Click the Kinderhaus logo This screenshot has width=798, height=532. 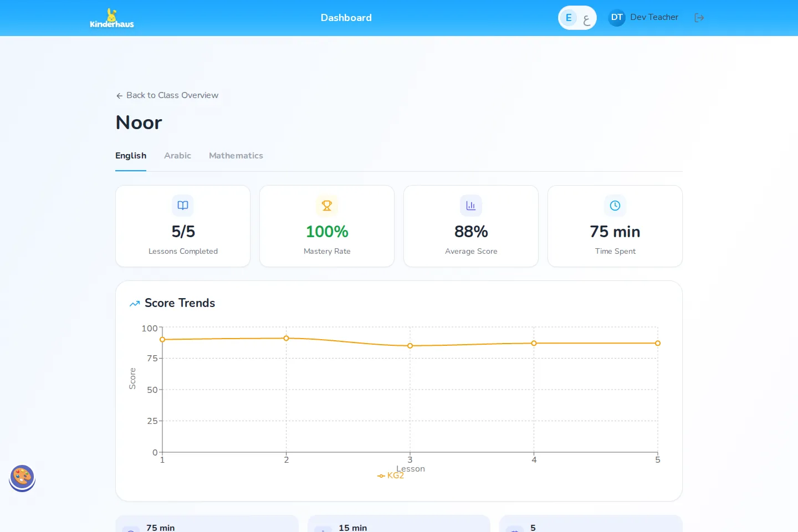[112, 18]
